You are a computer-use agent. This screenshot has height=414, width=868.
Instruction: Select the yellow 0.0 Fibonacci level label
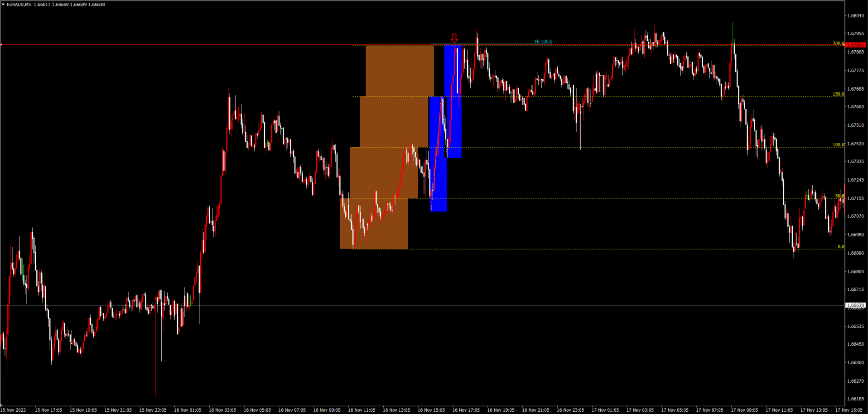(841, 247)
